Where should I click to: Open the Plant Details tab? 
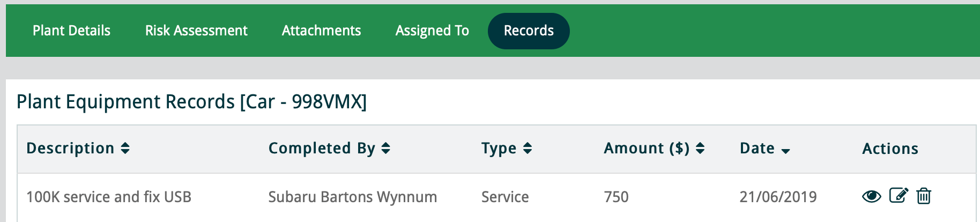[71, 31]
